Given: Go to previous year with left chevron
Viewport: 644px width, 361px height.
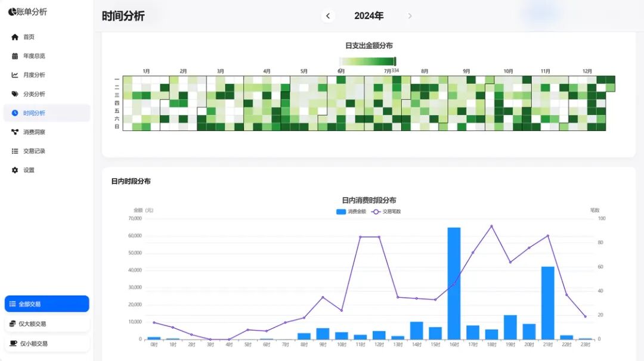Looking at the screenshot, I should point(328,16).
